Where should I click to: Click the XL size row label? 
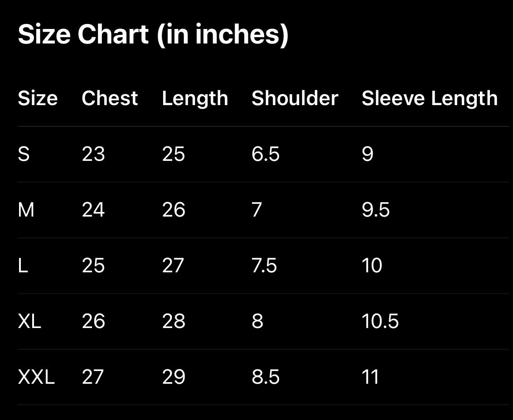coord(29,321)
